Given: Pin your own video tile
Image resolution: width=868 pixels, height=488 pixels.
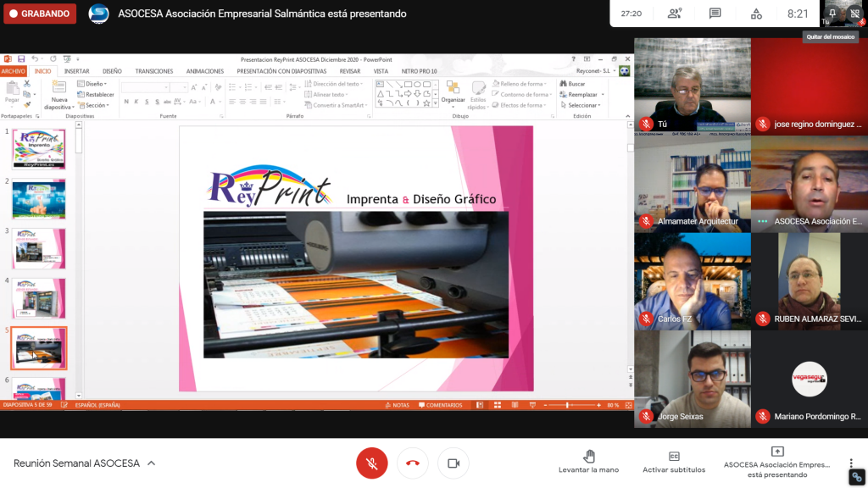Looking at the screenshot, I should point(832,13).
